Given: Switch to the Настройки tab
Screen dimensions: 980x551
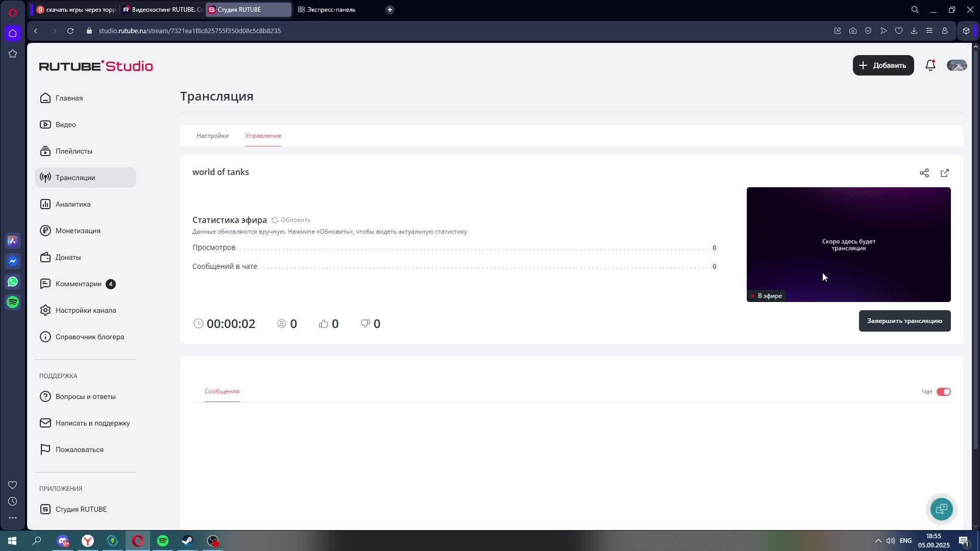Looking at the screenshot, I should click(x=212, y=136).
